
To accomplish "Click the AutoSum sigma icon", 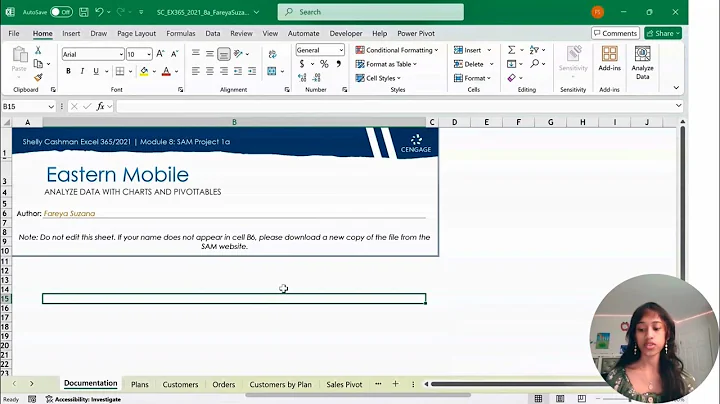I will pyautogui.click(x=512, y=50).
